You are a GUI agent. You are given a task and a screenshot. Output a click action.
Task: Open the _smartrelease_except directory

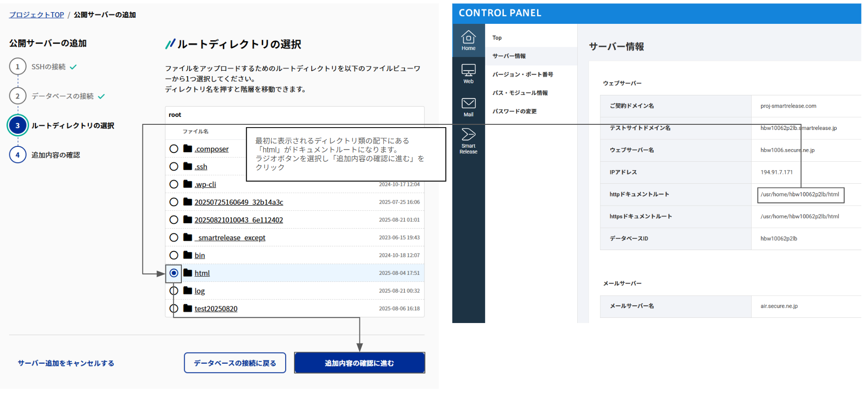tap(230, 238)
